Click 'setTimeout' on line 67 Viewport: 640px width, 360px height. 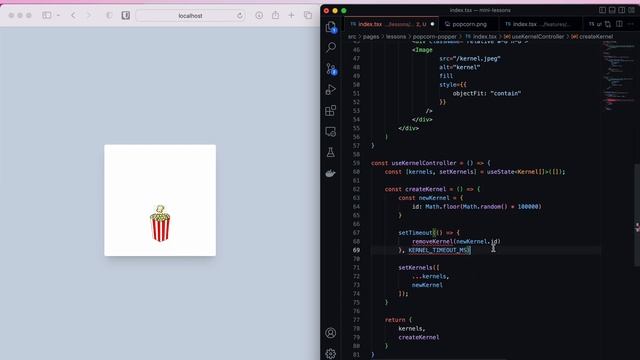pyautogui.click(x=415, y=233)
